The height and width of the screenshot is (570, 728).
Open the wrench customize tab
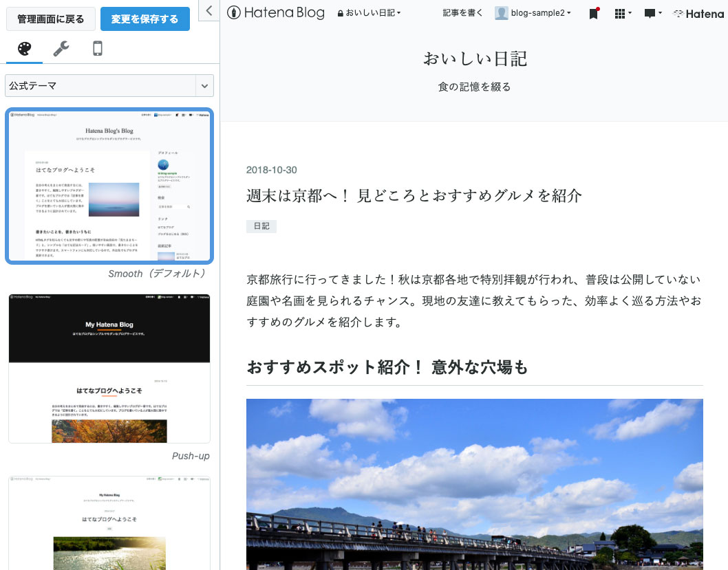pyautogui.click(x=61, y=48)
